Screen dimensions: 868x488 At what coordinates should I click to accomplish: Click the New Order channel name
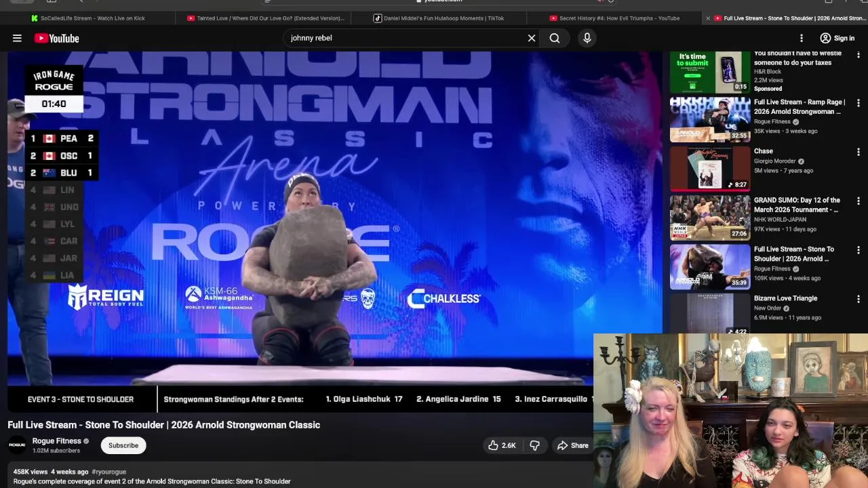(x=768, y=308)
